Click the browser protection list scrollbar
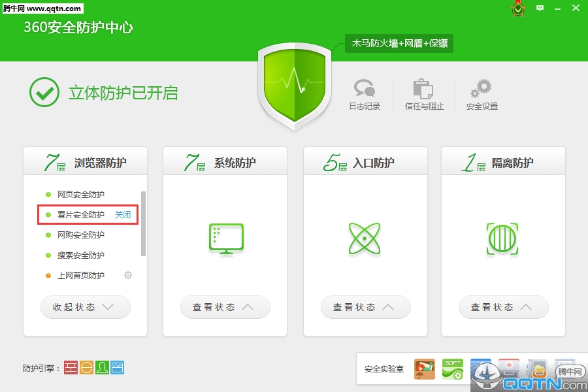This screenshot has height=392, width=588. (143, 223)
